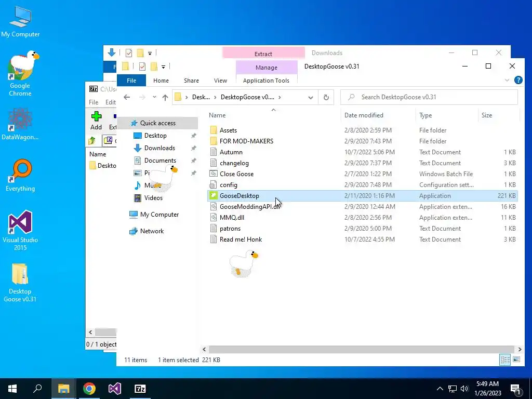Open the DataWagon desktop shortcut
532x399 pixels.
[x=20, y=124]
